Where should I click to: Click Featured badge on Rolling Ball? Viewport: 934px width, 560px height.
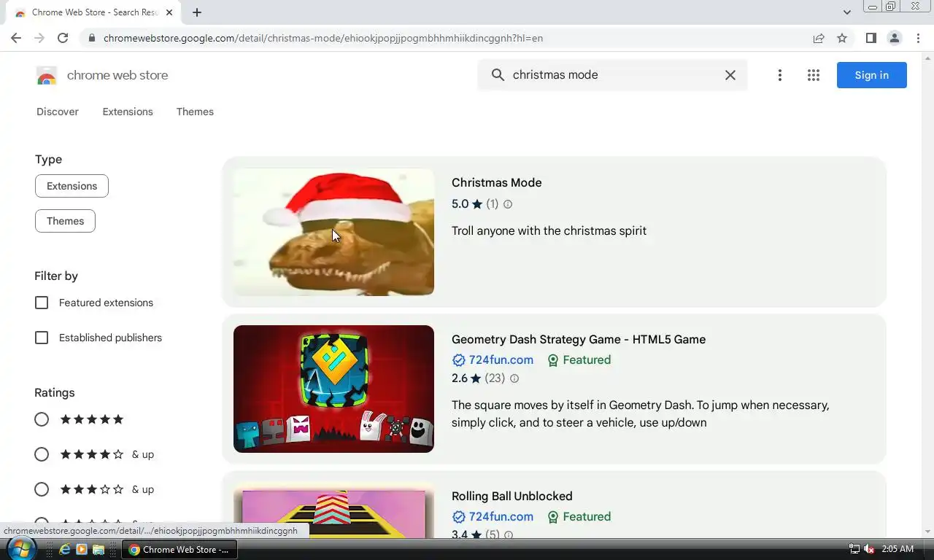(x=579, y=517)
